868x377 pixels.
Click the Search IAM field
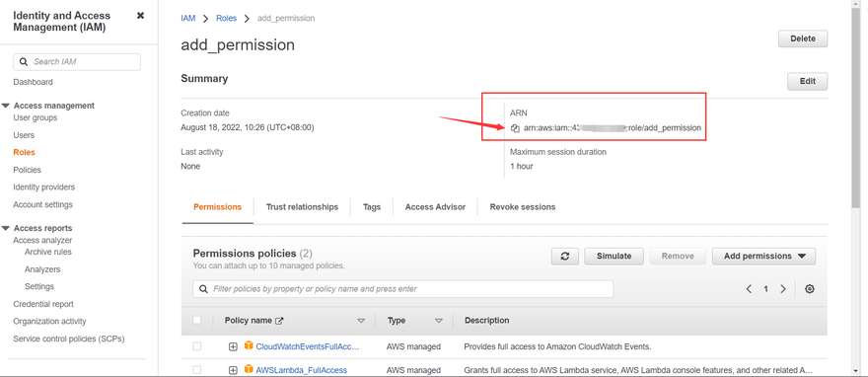point(77,62)
